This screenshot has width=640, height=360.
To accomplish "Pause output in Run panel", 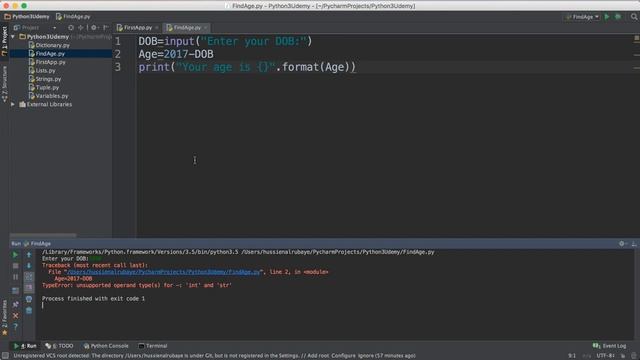I will pos(15,277).
